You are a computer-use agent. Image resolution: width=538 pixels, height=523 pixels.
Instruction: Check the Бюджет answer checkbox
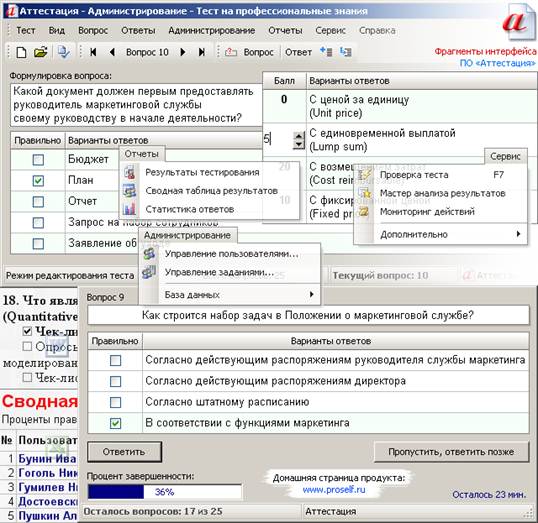pyautogui.click(x=38, y=160)
